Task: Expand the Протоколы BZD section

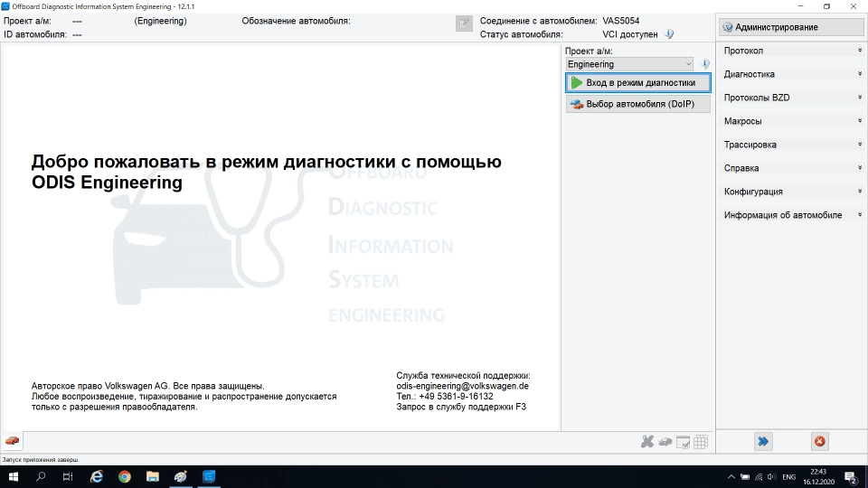Action: [792, 98]
